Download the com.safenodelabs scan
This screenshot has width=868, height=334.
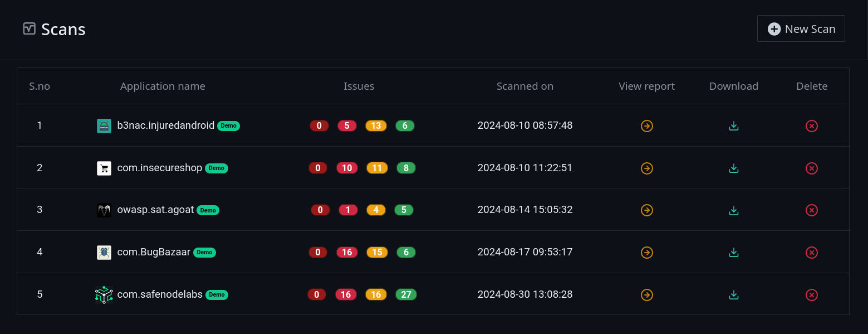click(x=734, y=295)
